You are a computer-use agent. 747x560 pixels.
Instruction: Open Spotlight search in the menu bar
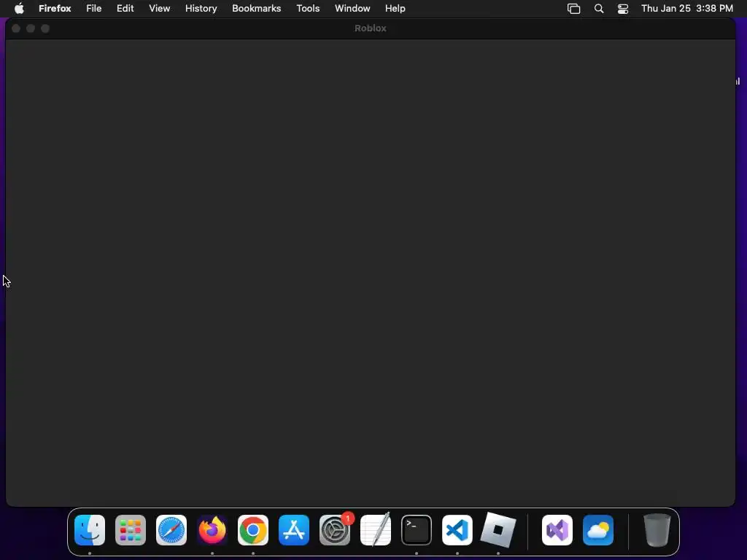pos(599,9)
